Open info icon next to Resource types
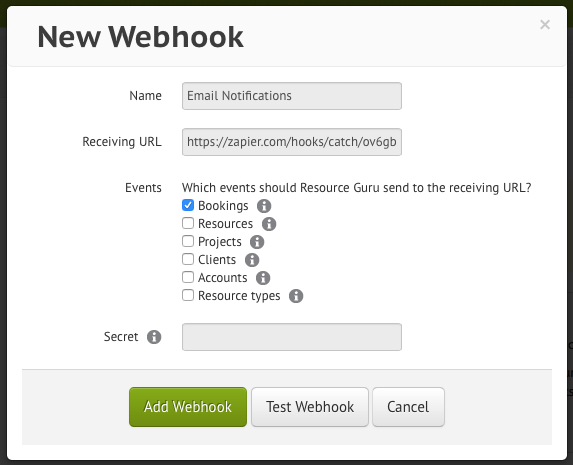573x465 pixels. click(x=296, y=296)
